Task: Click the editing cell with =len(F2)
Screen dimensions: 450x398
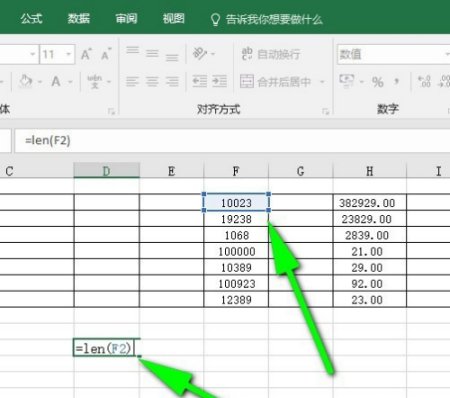Action: (106, 348)
